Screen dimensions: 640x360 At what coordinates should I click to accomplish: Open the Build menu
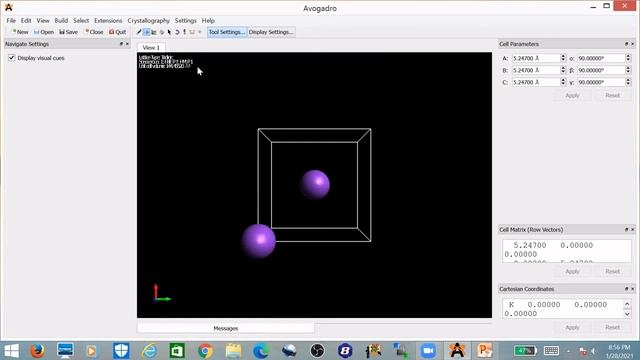coord(61,20)
